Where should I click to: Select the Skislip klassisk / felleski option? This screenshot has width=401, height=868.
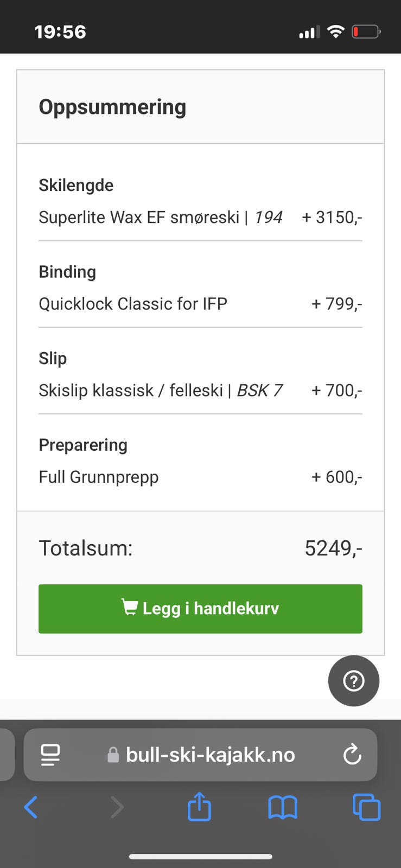[x=160, y=390]
